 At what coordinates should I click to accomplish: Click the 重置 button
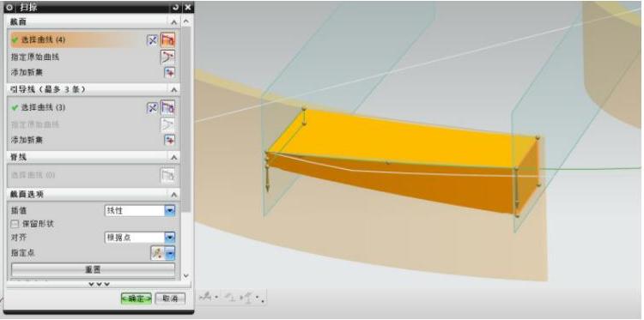[94, 269]
